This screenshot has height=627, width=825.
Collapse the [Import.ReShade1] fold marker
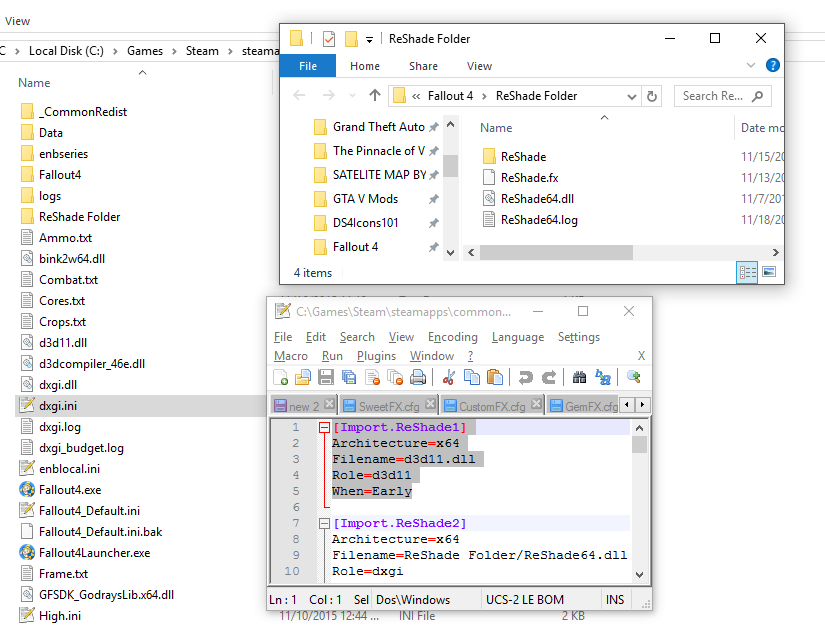click(x=324, y=428)
